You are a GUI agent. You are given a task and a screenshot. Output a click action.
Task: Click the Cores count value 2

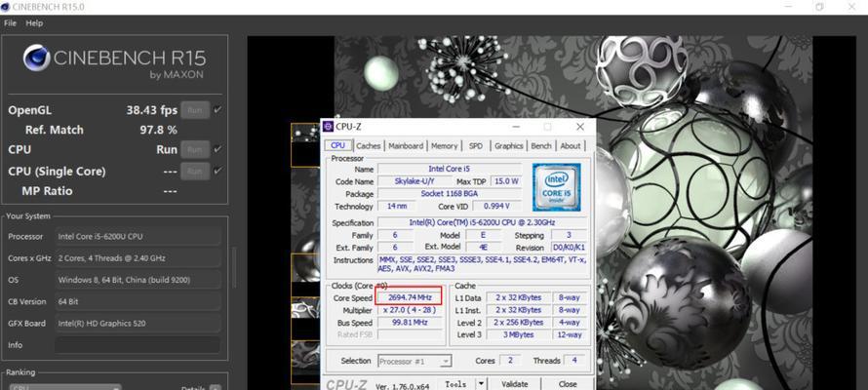510,360
